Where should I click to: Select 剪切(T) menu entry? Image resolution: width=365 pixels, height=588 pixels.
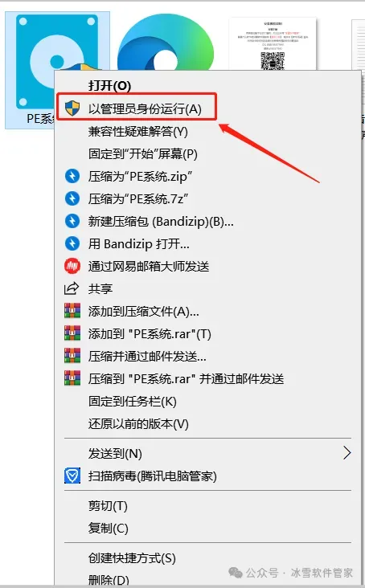click(x=108, y=506)
